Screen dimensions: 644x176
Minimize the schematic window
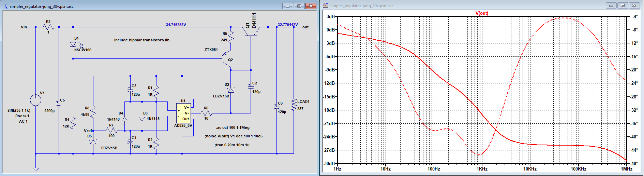tap(287, 6)
